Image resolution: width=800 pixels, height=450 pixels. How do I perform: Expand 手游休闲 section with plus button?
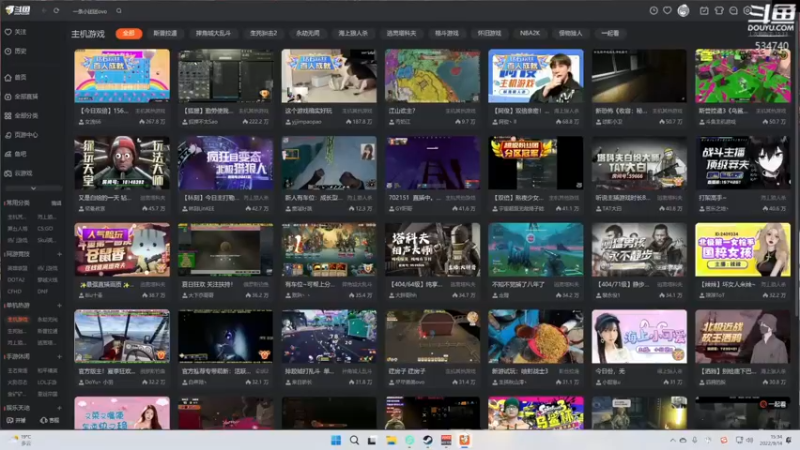tap(59, 357)
